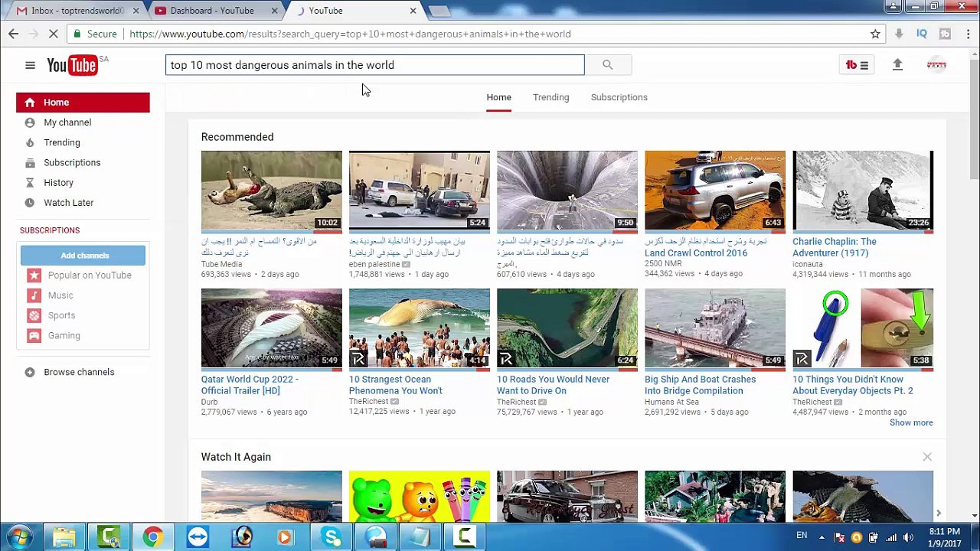This screenshot has height=551, width=980.
Task: Click the page vertical scrollbar
Action: pos(974,119)
